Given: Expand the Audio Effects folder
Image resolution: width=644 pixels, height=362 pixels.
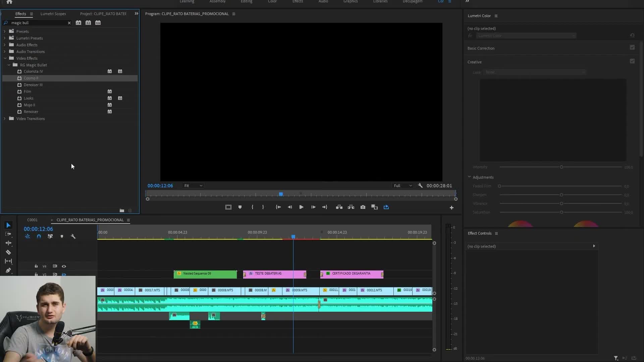Looking at the screenshot, I should click(x=5, y=45).
